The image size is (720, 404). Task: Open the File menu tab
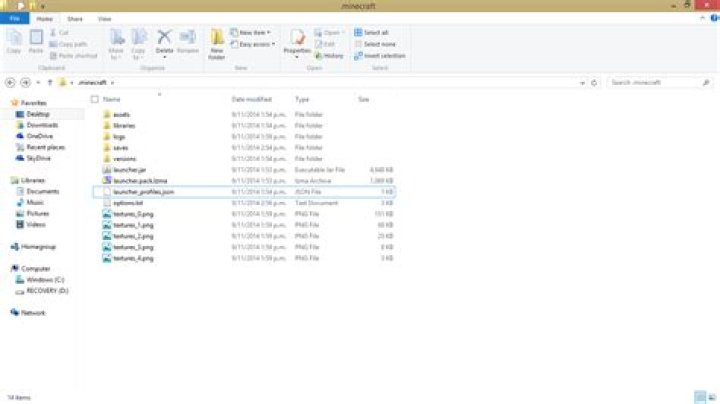click(15, 18)
